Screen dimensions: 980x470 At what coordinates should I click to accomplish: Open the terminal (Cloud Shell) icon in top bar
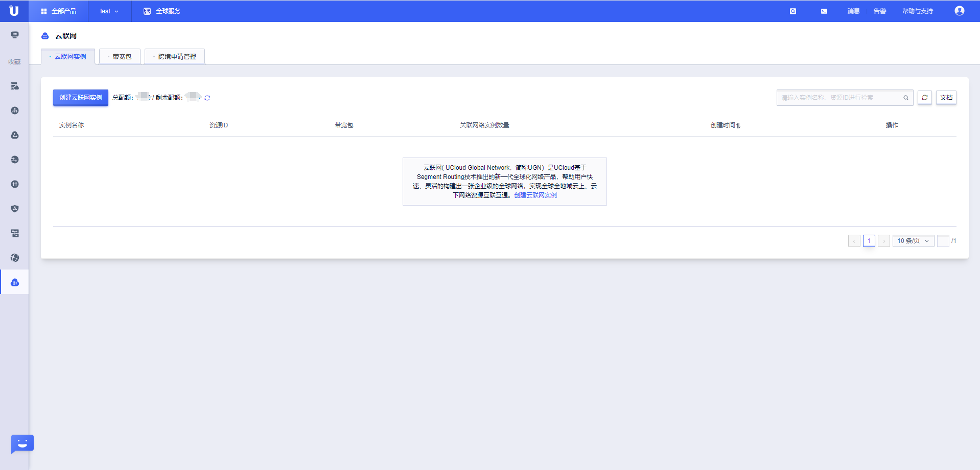[824, 11]
